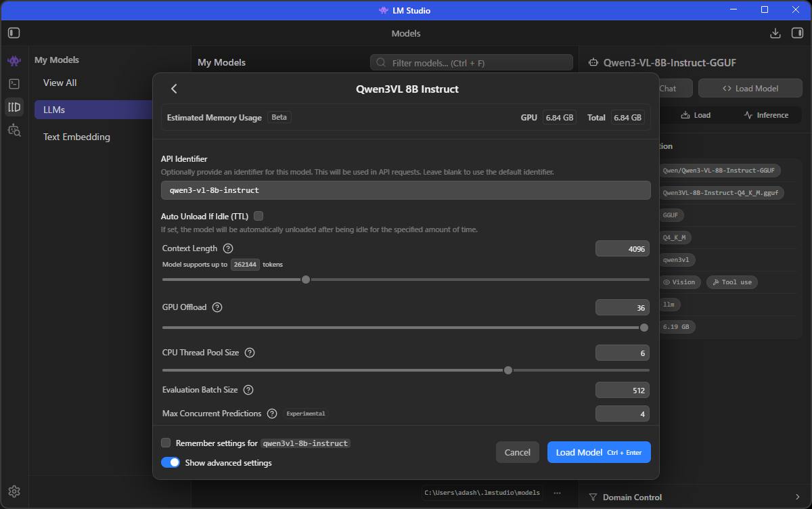Screen dimensions: 812x509
Task: Enable Auto Unload If Idle checkbox
Action: [258, 216]
